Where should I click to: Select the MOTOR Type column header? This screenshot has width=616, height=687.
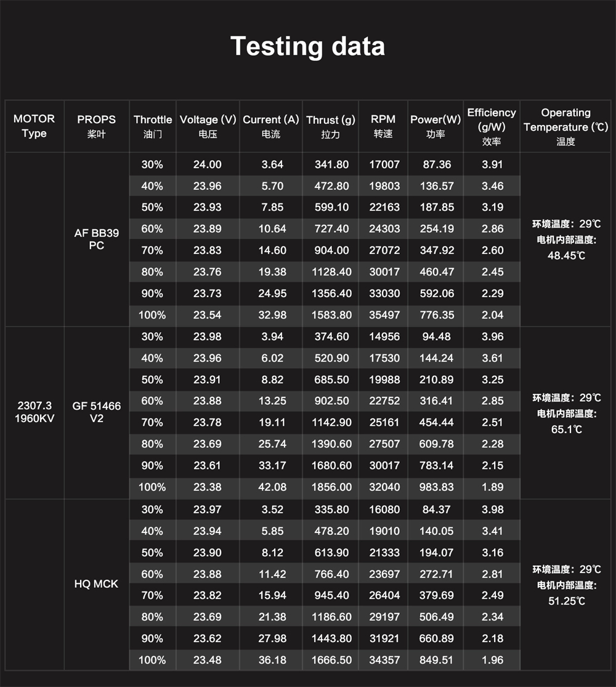pos(34,126)
